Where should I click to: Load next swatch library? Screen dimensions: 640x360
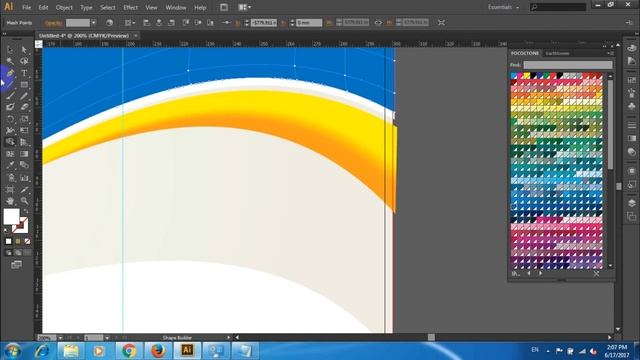pos(540,273)
